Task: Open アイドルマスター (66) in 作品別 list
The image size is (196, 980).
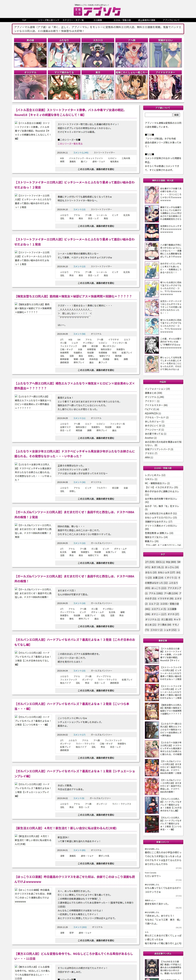Action: 156,405
